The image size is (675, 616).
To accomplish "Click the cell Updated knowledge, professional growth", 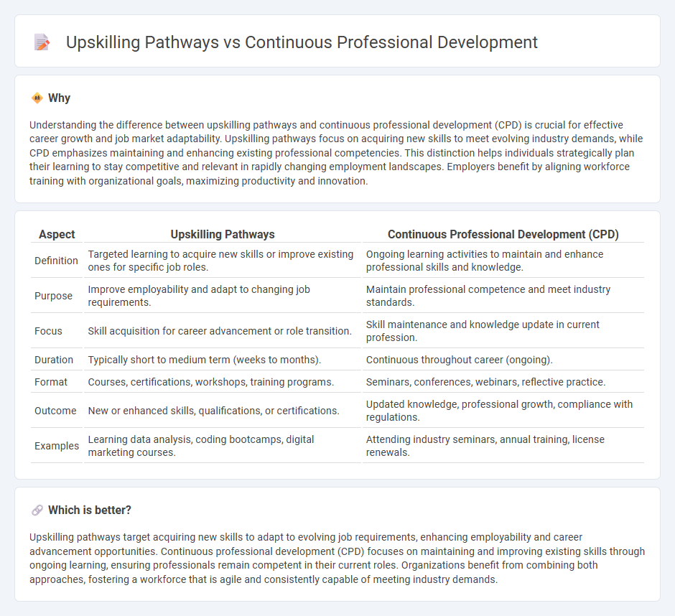I will [x=503, y=411].
